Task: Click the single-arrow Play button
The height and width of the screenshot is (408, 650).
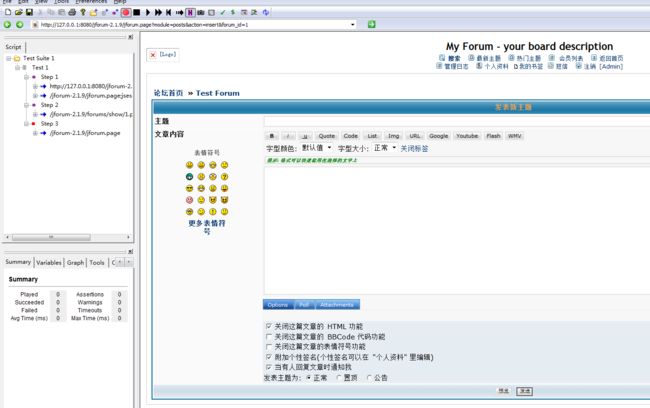Action: tap(148, 12)
